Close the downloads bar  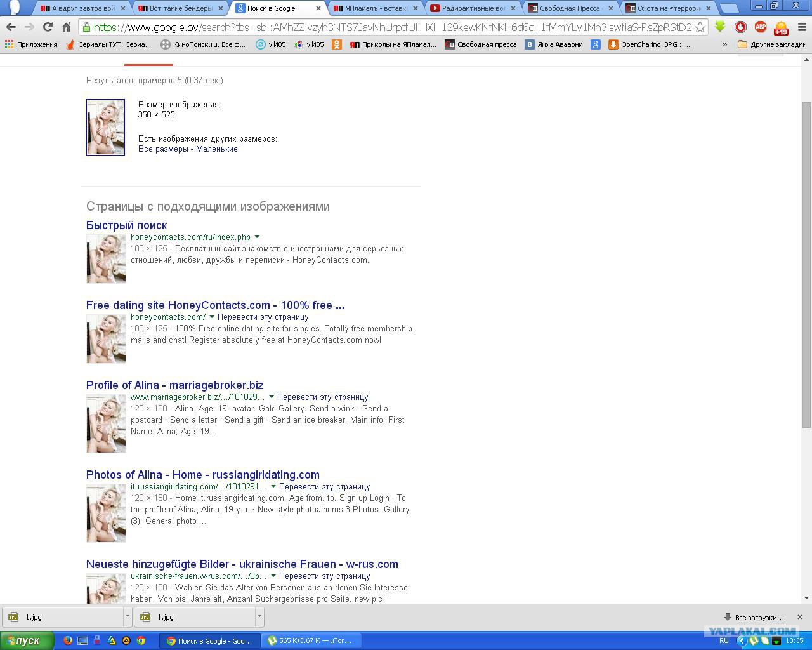tap(799, 617)
